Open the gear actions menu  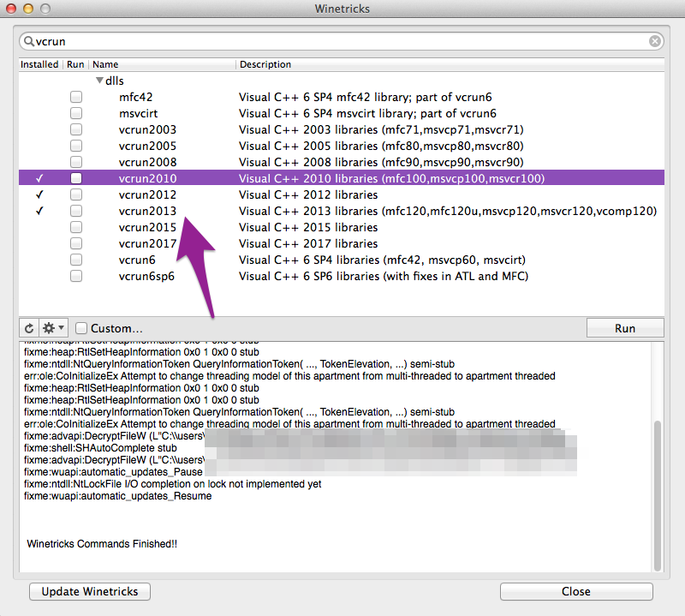53,328
